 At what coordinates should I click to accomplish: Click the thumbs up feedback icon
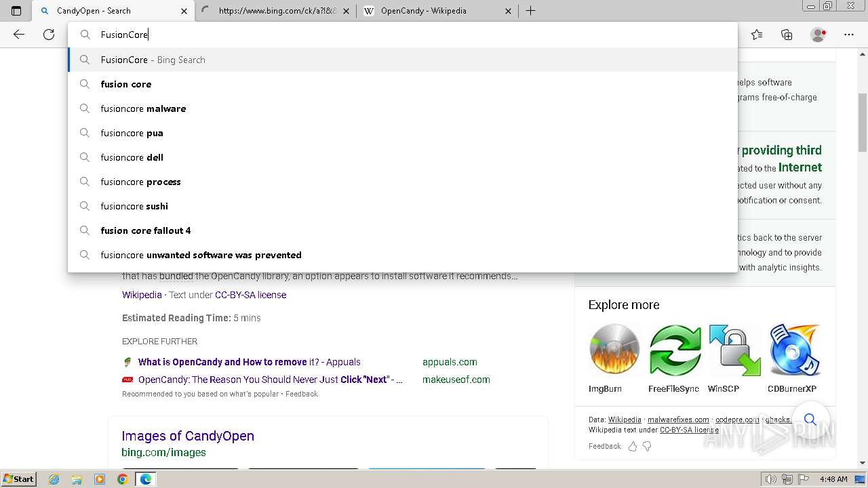pos(632,446)
